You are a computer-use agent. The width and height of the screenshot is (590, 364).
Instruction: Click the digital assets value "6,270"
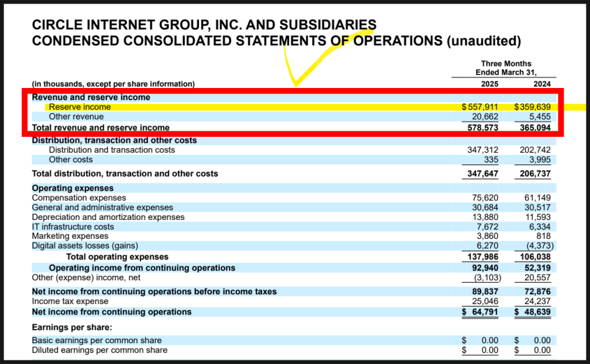[487, 246]
